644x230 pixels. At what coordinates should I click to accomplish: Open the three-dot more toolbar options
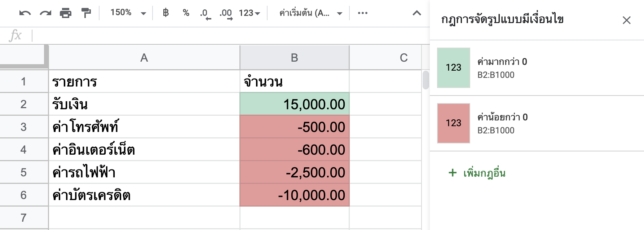pos(363,13)
